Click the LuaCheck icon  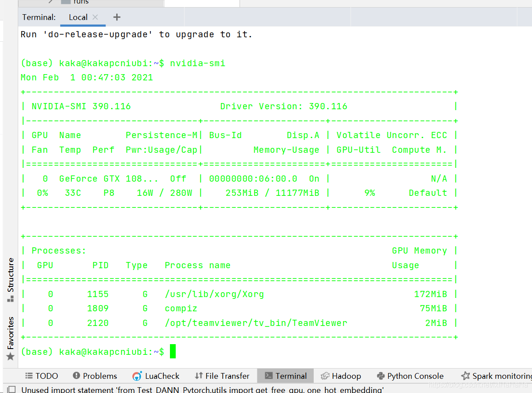tap(137, 376)
